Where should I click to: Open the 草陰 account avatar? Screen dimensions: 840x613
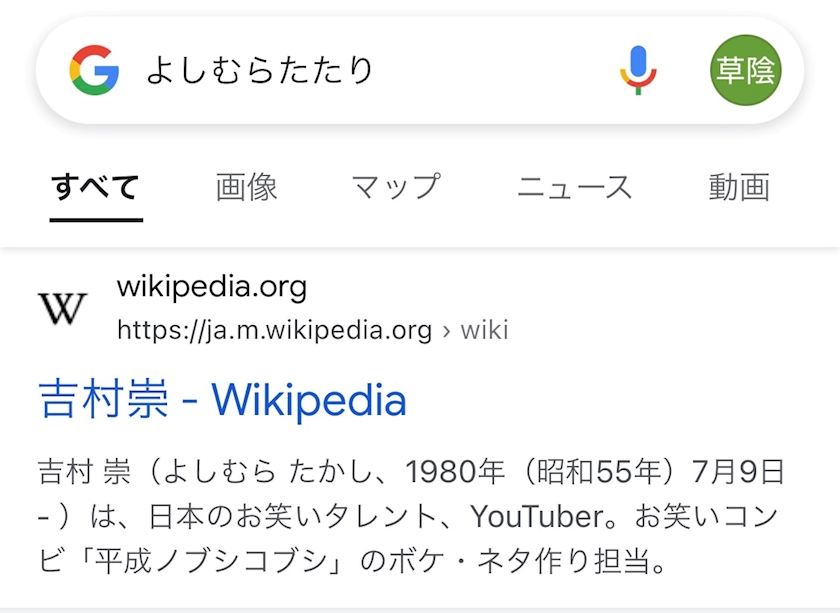point(745,71)
